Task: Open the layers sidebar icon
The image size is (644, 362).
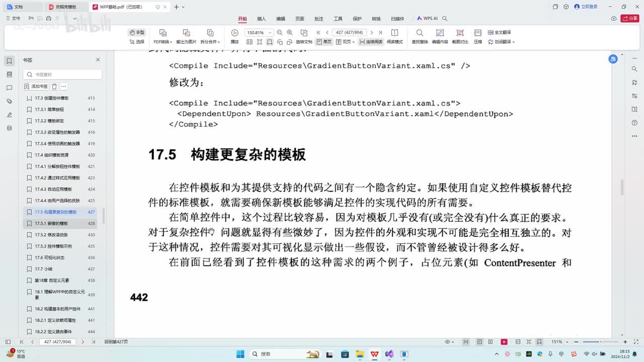Action: [9, 128]
